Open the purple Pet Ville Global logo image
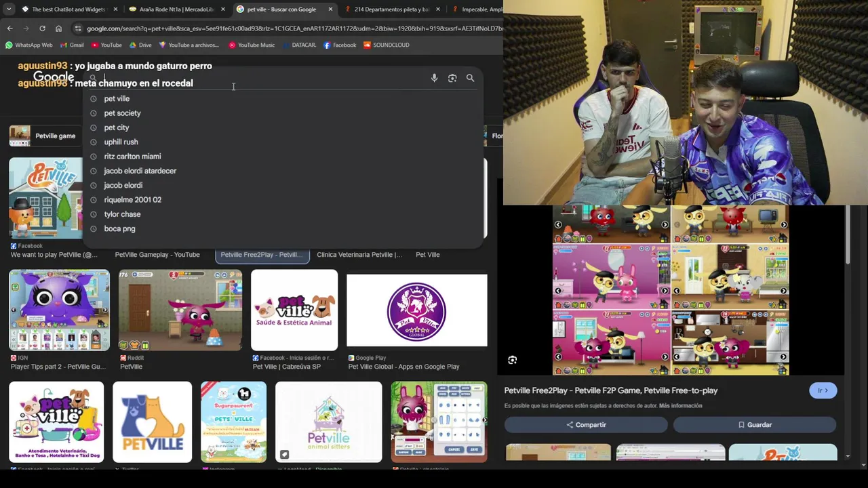The image size is (868, 488). (x=416, y=310)
